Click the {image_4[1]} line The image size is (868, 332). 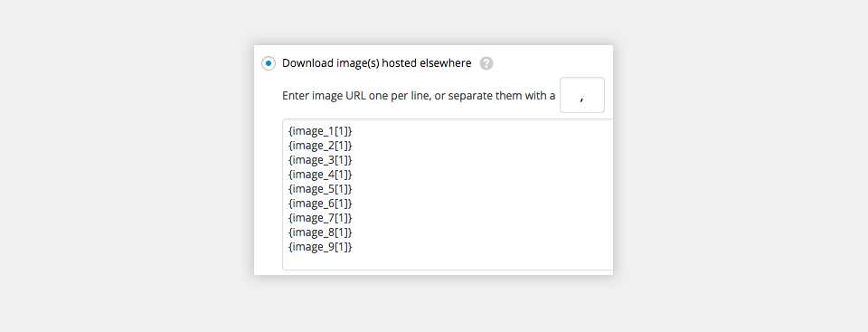(320, 175)
